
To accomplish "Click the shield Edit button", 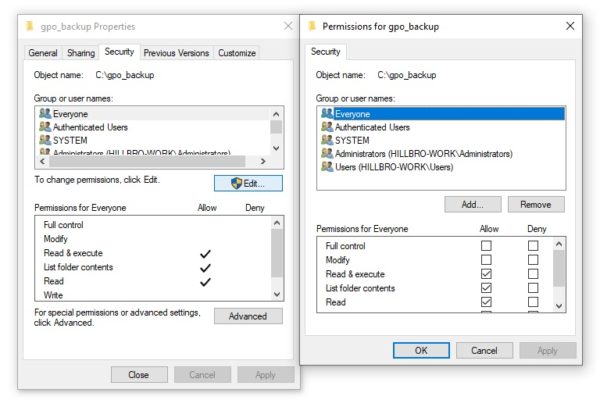I will (x=248, y=183).
